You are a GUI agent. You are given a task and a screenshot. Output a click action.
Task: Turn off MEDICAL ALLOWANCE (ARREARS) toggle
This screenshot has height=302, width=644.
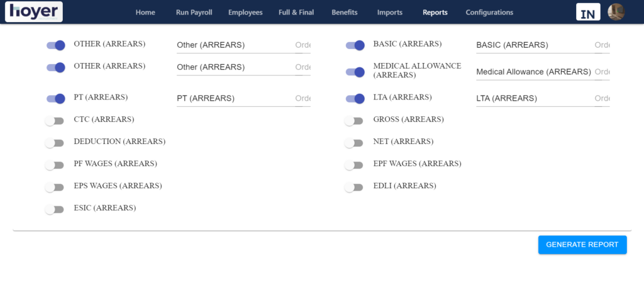point(355,72)
